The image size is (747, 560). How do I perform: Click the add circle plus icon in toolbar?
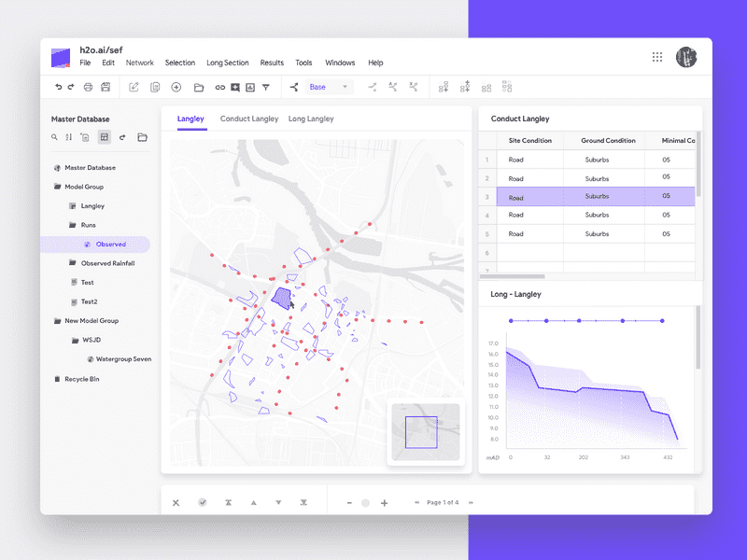click(176, 87)
